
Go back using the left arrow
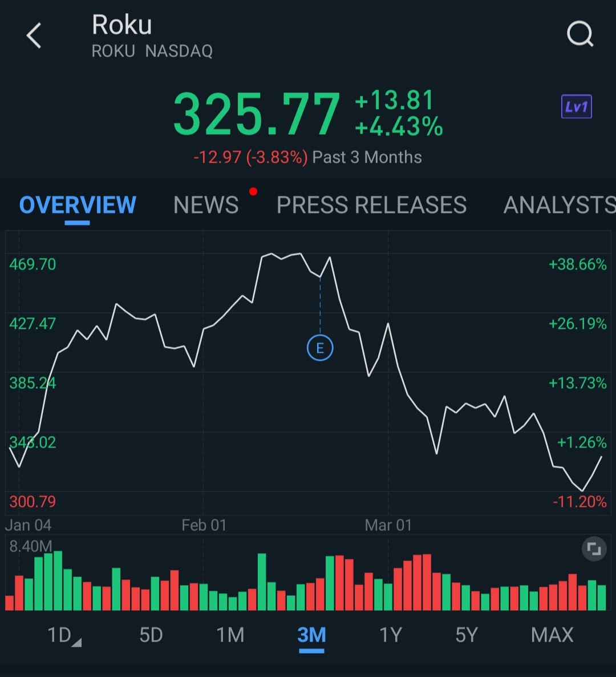[34, 35]
